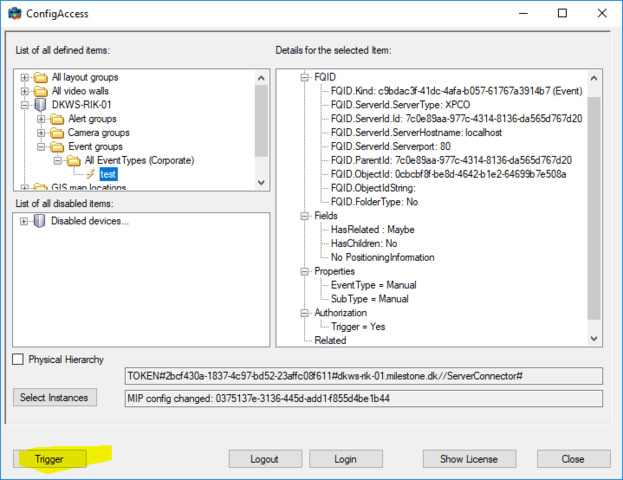Click the Show License button

(468, 459)
